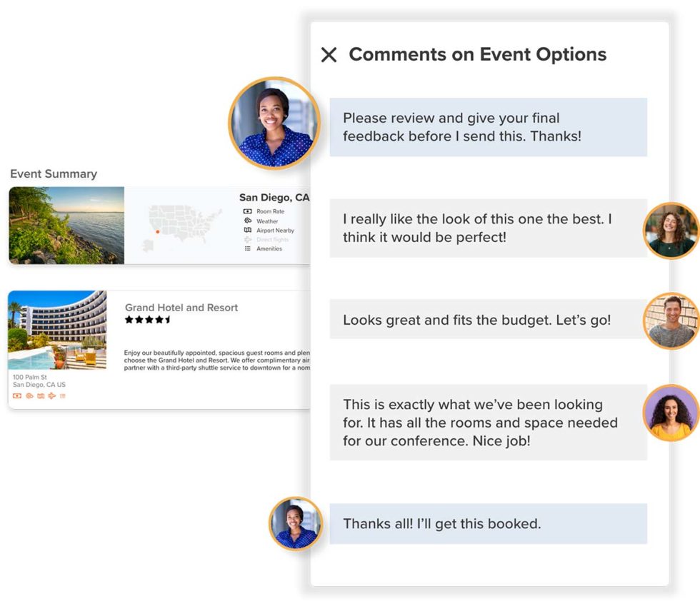Click the orange airport map icon on the hotel card
This screenshot has height=606, width=700.
point(41,395)
